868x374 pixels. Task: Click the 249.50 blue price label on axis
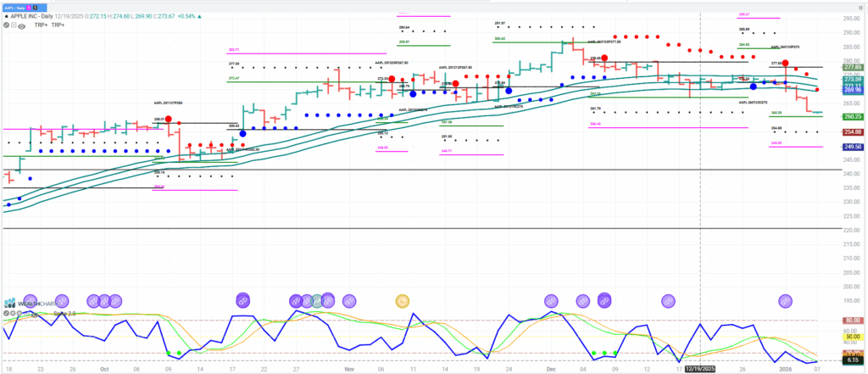click(x=852, y=147)
